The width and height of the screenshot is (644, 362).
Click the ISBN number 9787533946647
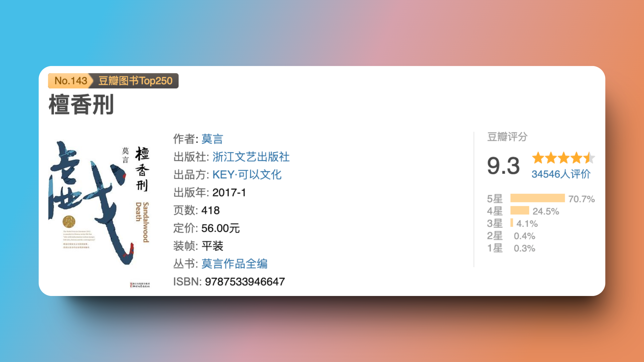pos(245,282)
